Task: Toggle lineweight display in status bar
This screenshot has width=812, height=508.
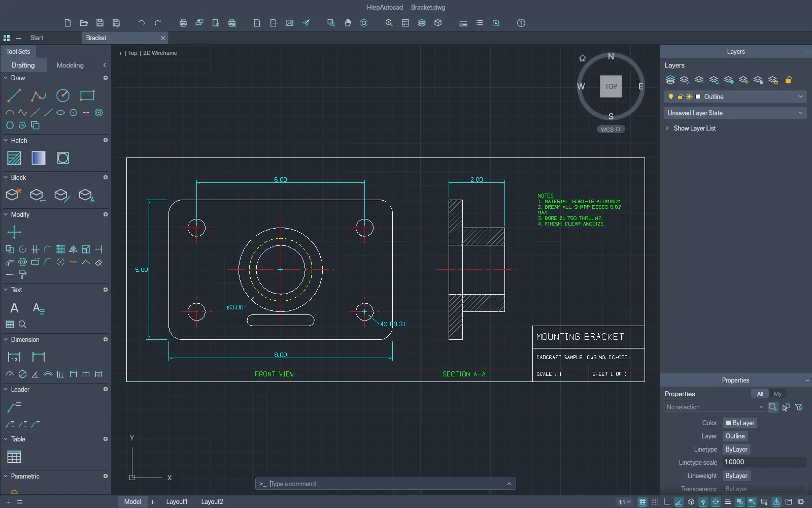Action: [728, 502]
